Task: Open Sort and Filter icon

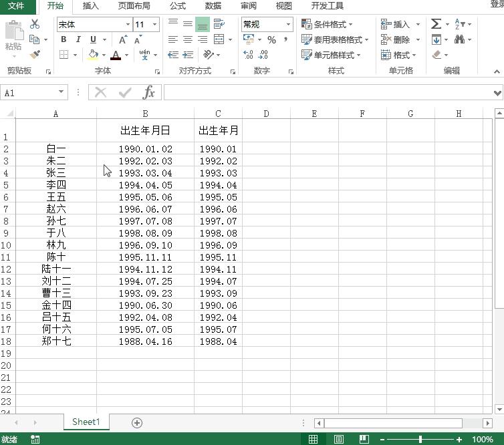Action: [x=460, y=24]
